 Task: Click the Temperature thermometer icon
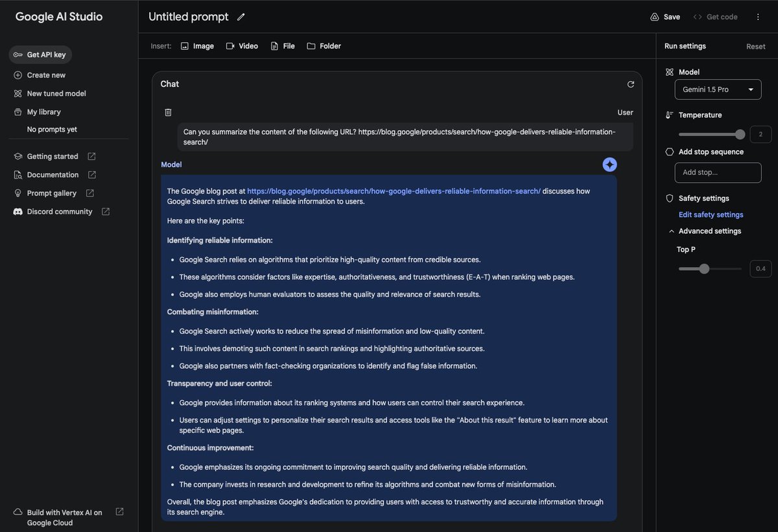(x=670, y=115)
